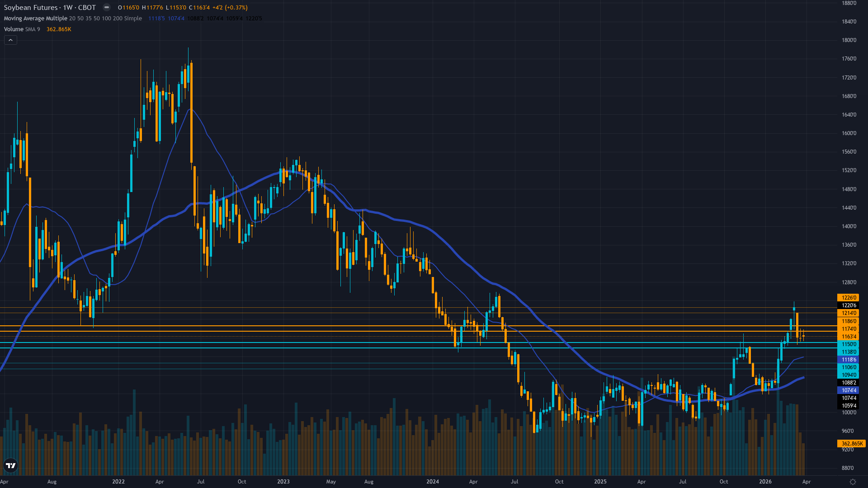This screenshot has width=868, height=488.
Task: Select the 362.865K volume label on price axis
Action: (x=852, y=444)
